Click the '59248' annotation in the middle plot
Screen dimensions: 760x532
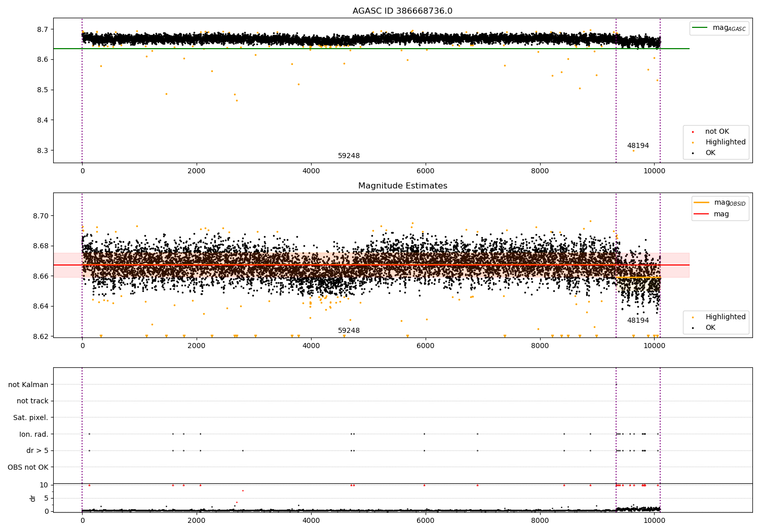[349, 331]
